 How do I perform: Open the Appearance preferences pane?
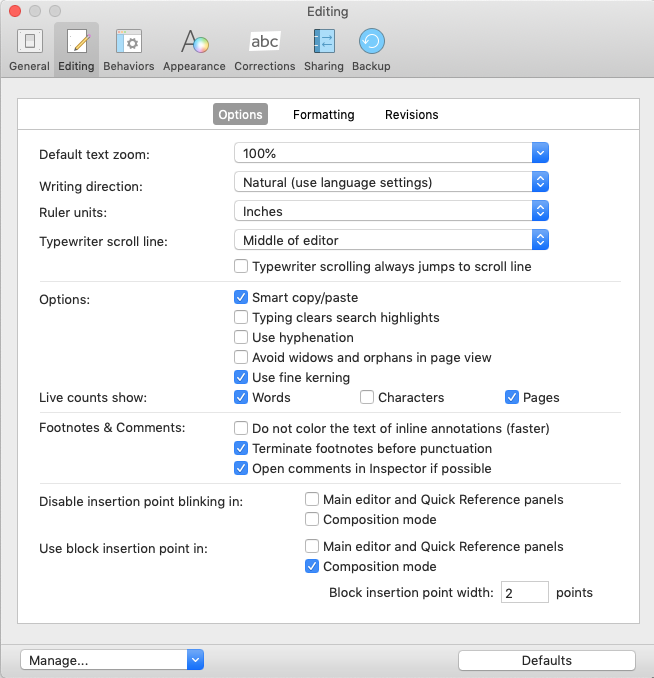[194, 50]
